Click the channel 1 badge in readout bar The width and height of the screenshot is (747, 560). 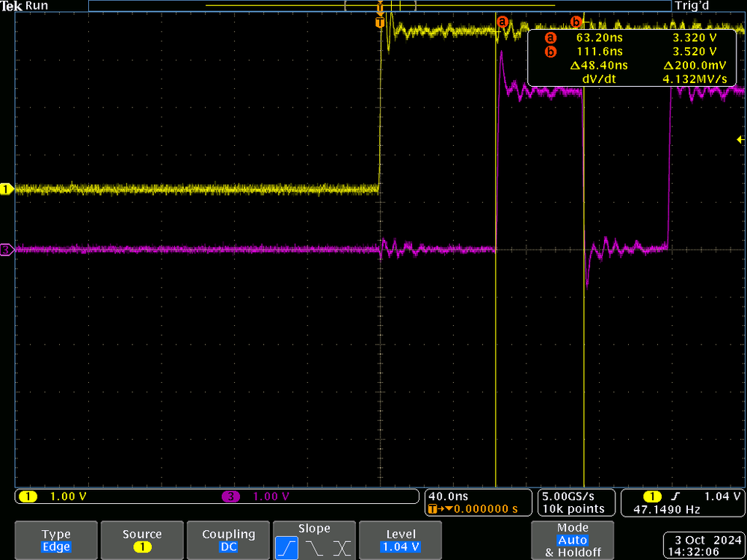point(28,496)
